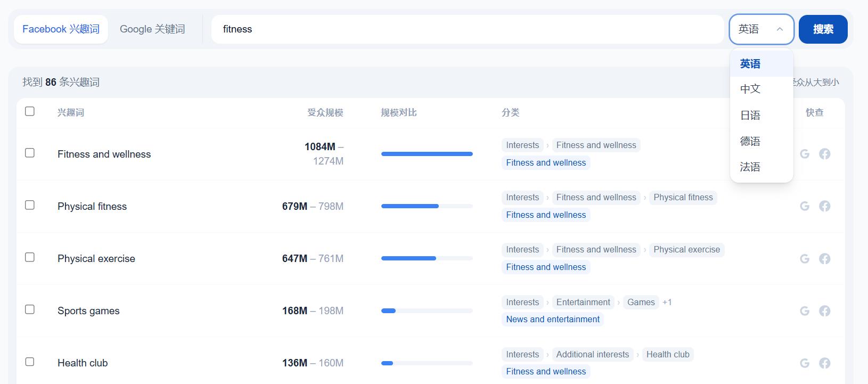The height and width of the screenshot is (384, 868).
Task: Select 中文 from the language options
Action: click(761, 89)
